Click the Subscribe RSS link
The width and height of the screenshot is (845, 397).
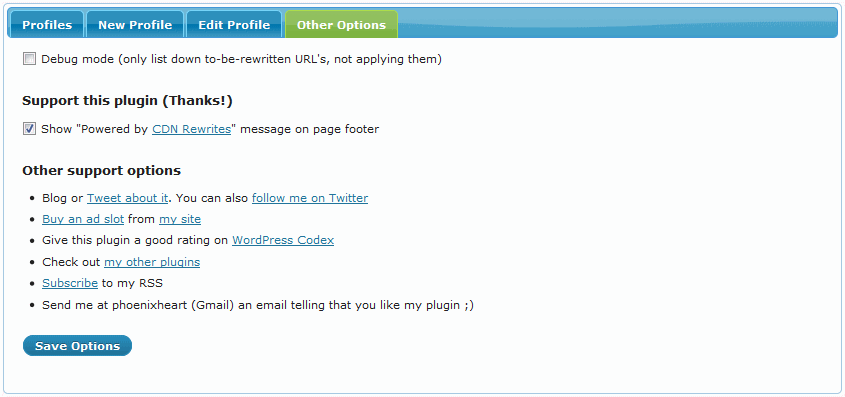[x=70, y=283]
